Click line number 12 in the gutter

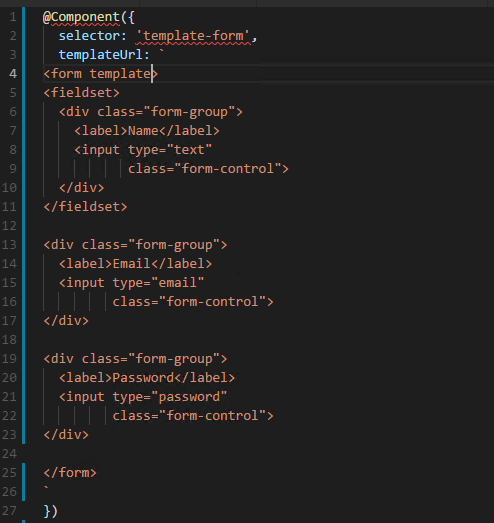click(9, 226)
